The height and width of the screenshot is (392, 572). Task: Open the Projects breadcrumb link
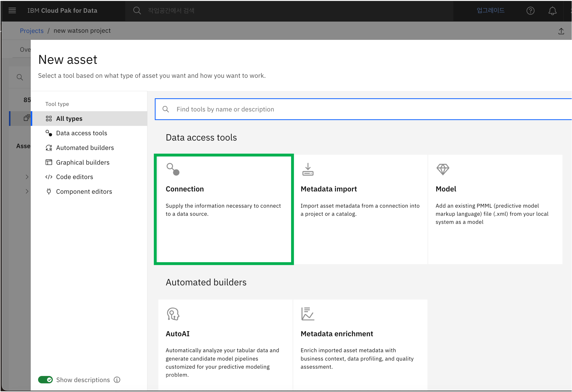pyautogui.click(x=32, y=31)
